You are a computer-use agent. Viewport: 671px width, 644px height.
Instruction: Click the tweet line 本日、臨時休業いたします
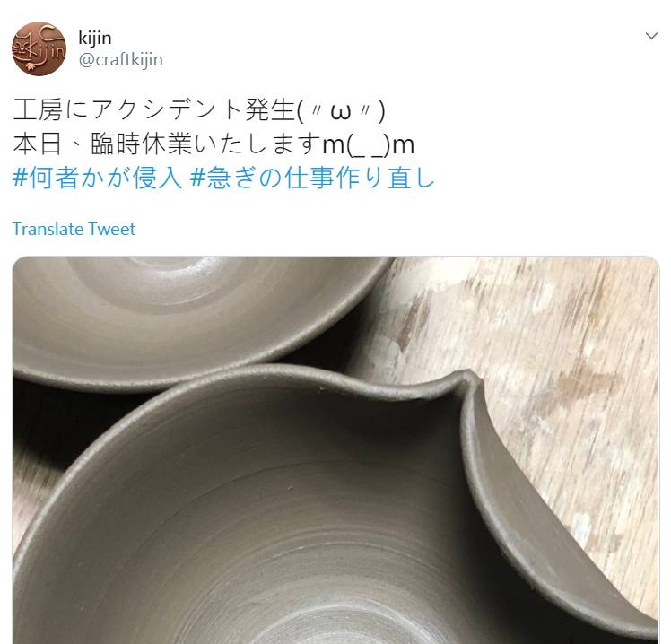click(214, 144)
